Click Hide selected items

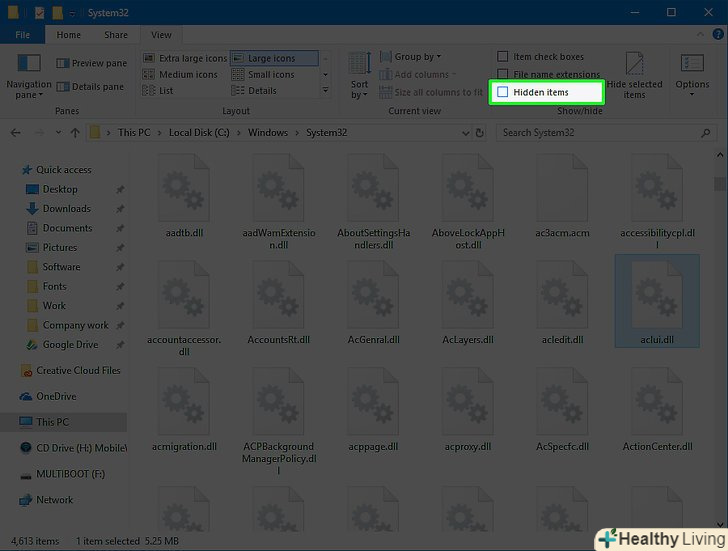pos(634,76)
